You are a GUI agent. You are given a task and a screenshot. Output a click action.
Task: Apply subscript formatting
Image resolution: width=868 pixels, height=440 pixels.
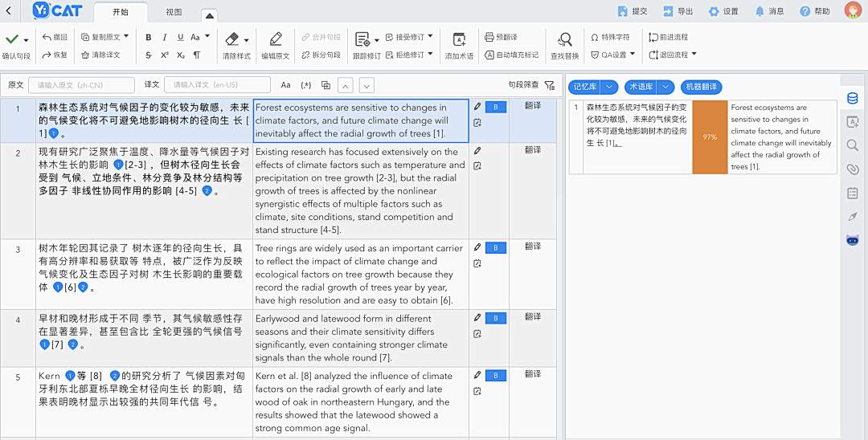coord(181,55)
